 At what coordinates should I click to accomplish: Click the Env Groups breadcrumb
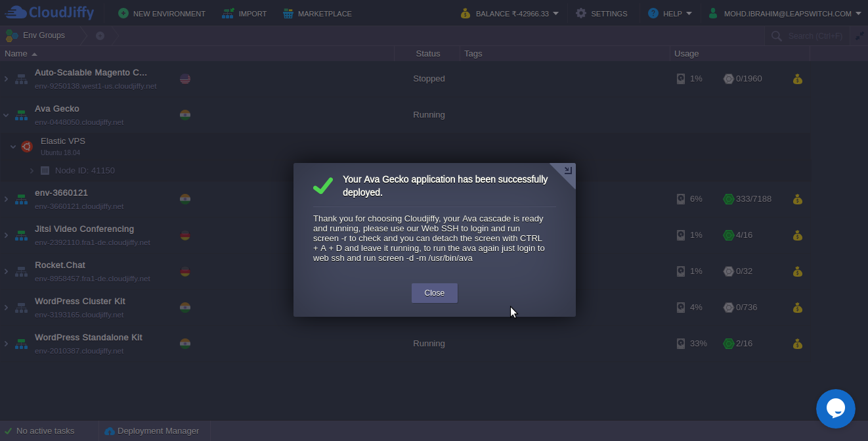coord(43,35)
